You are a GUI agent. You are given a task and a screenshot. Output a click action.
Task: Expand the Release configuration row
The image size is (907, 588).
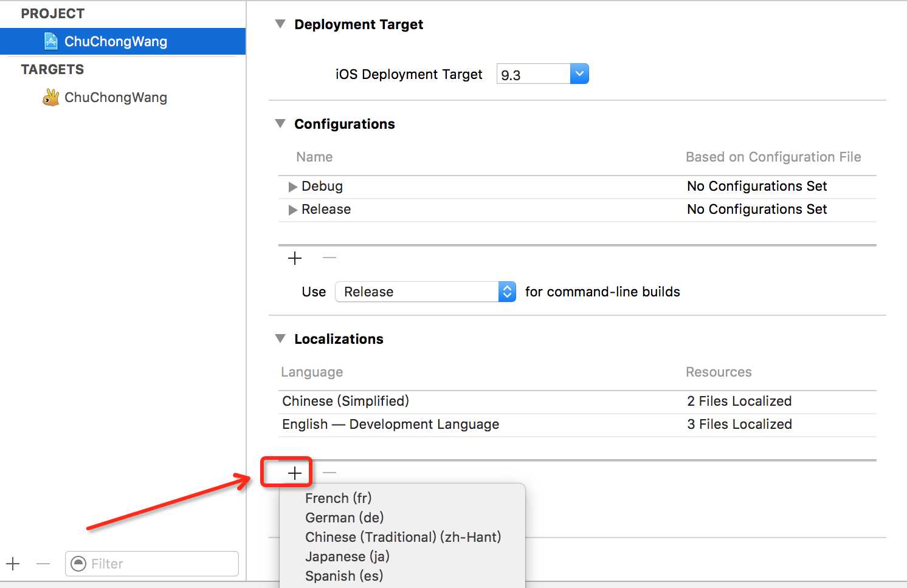coord(293,210)
